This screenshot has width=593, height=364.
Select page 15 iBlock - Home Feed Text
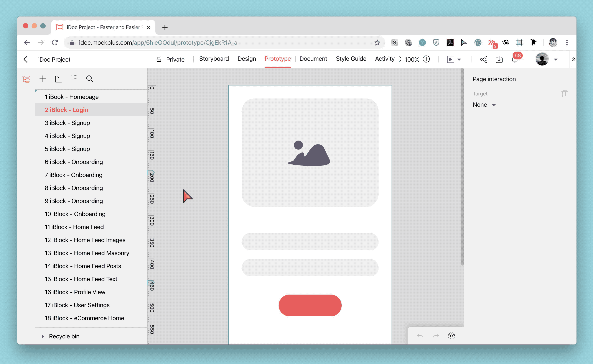(91, 279)
